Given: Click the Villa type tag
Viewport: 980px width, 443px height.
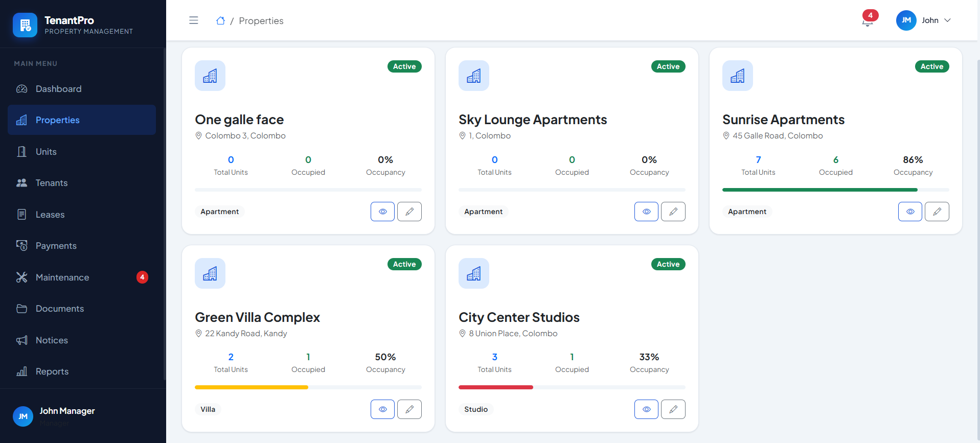Looking at the screenshot, I should [x=208, y=409].
